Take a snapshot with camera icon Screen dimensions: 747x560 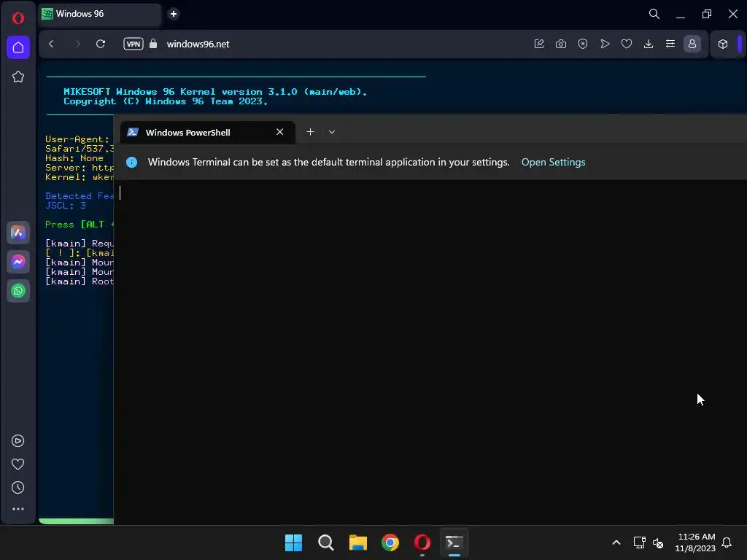pyautogui.click(x=561, y=44)
